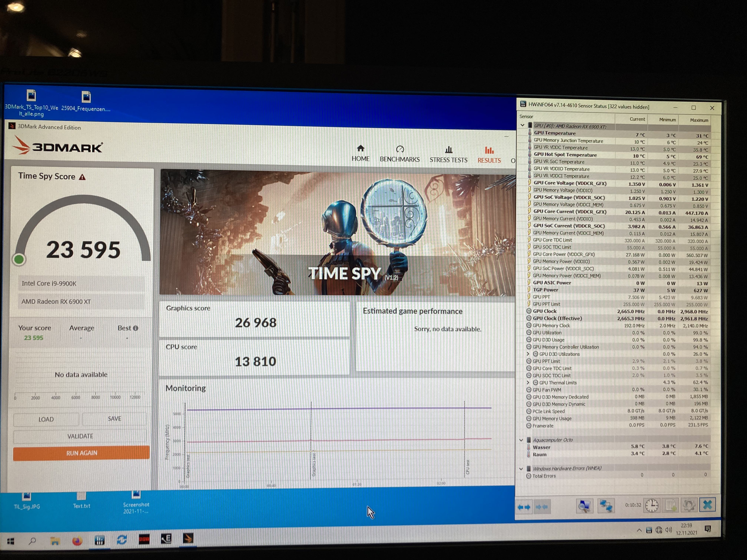Expand the GPU D3D Utilizations row
The width and height of the screenshot is (747, 560).
[528, 354]
